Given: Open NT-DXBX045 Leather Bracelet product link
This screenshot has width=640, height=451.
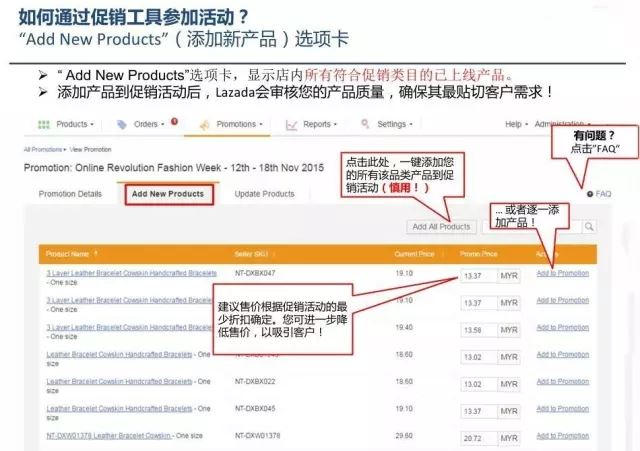Looking at the screenshot, I should (x=119, y=409).
